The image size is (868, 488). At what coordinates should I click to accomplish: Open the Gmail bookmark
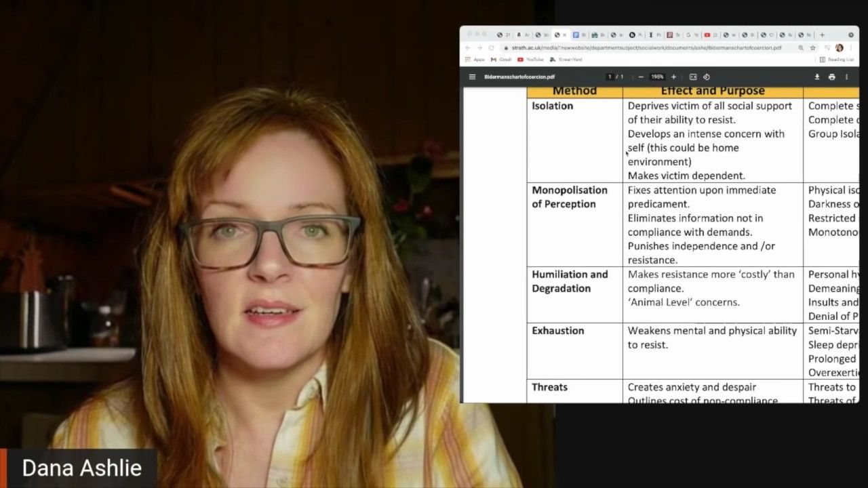[x=502, y=60]
